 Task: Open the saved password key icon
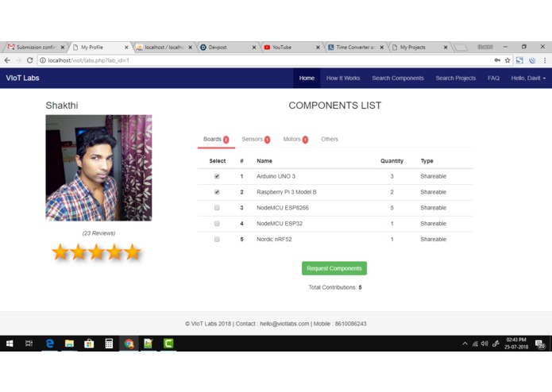point(497,60)
